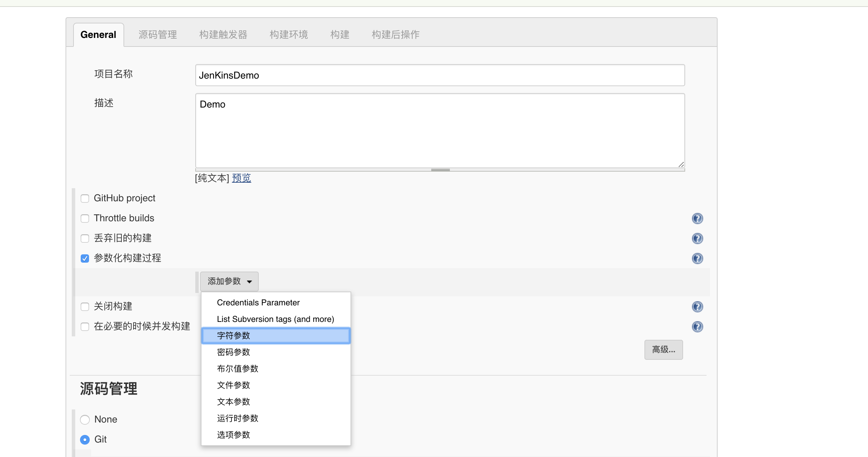The height and width of the screenshot is (457, 868).
Task: Click the 高级... button
Action: [x=663, y=350]
